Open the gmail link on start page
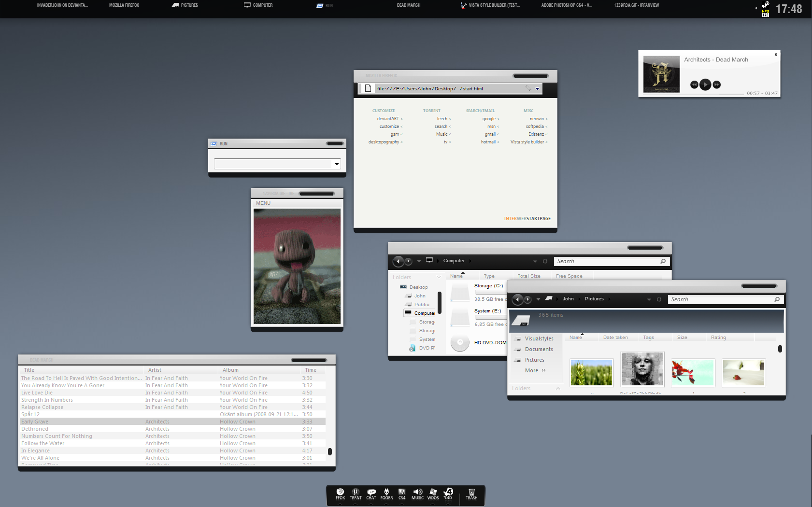Image resolution: width=812 pixels, height=507 pixels. pos(490,134)
